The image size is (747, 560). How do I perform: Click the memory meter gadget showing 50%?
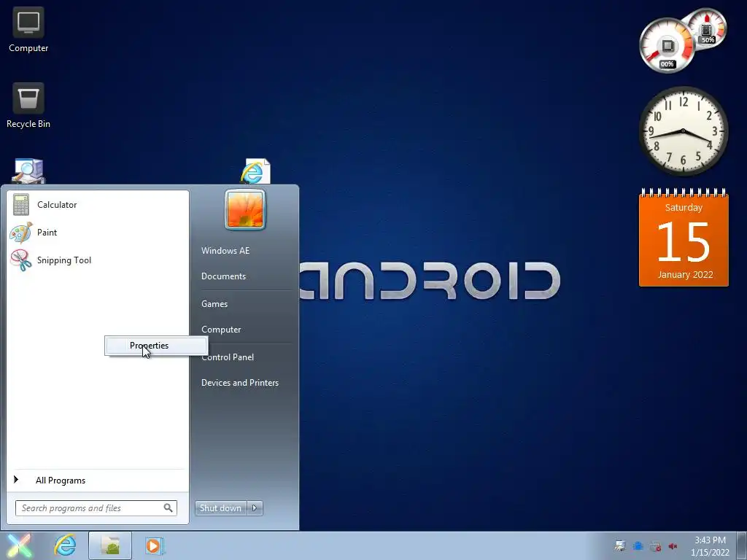[x=708, y=29]
